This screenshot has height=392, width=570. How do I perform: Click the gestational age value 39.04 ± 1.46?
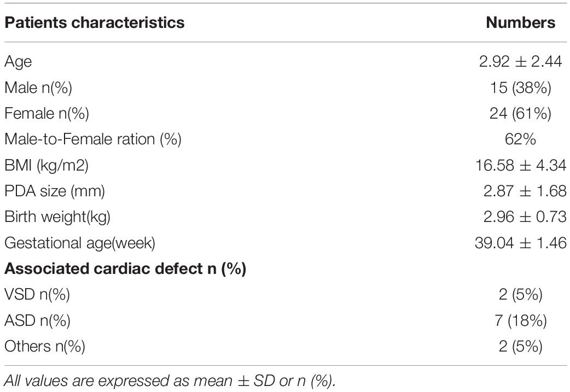(x=521, y=243)
